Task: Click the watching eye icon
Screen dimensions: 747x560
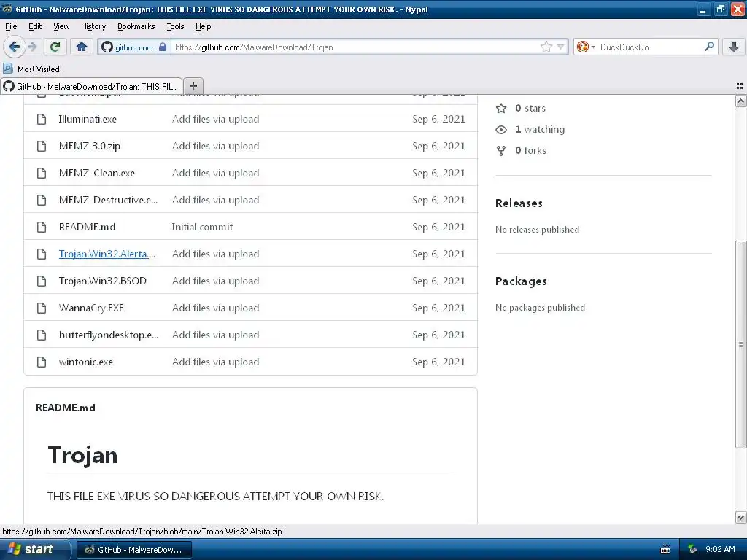Action: 501,130
